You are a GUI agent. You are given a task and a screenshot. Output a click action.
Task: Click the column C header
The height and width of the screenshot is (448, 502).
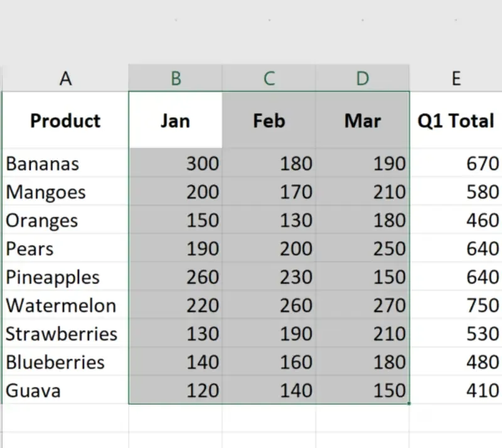pyautogui.click(x=269, y=78)
